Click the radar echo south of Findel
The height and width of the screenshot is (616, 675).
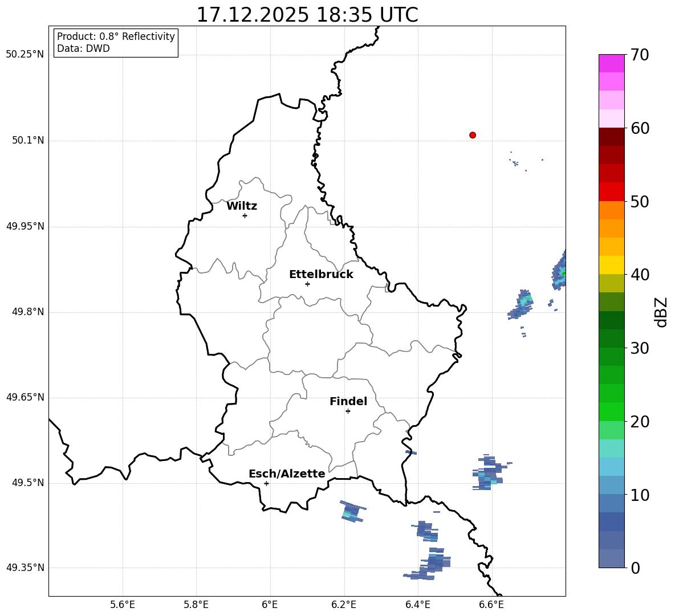tap(353, 512)
